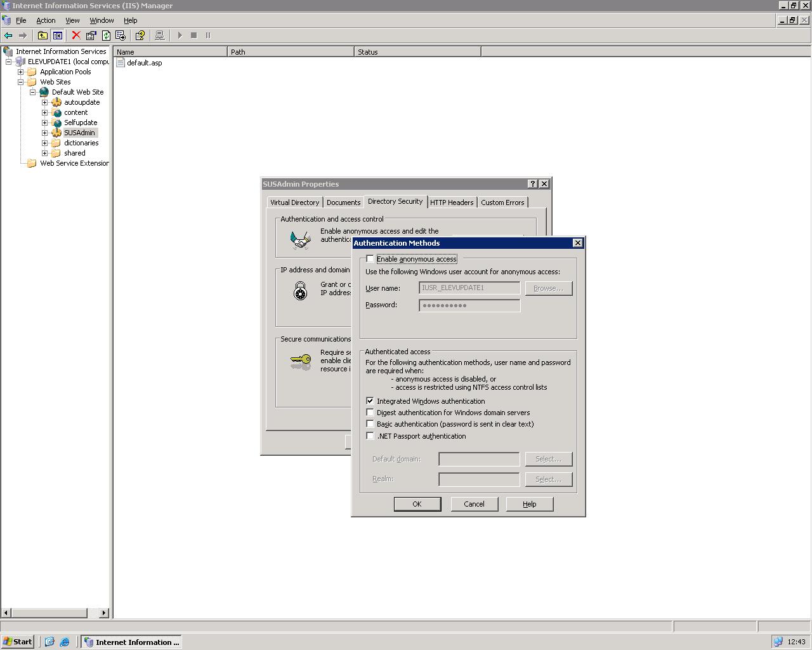Switch to the HTTP Headers tab

[x=451, y=202]
